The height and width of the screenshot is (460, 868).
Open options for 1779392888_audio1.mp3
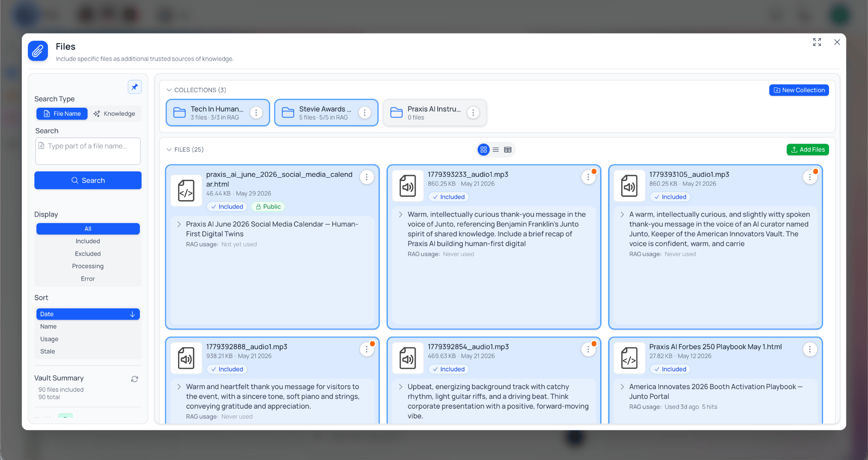click(x=367, y=349)
